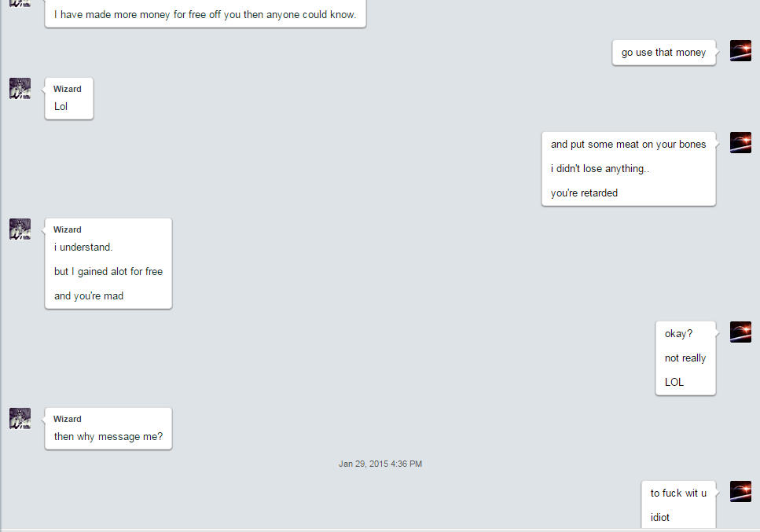
Task: Click the "idiot" message at the bottom
Action: [659, 518]
